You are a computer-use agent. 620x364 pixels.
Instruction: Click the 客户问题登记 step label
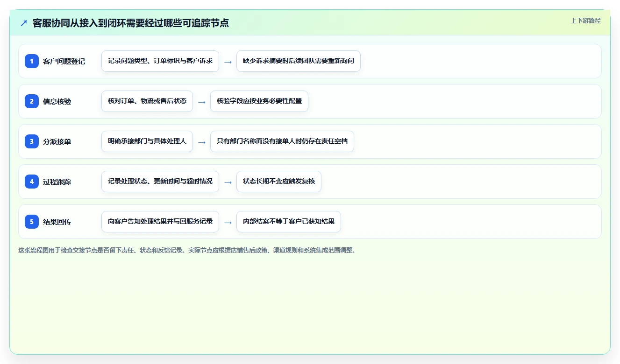[x=64, y=61]
